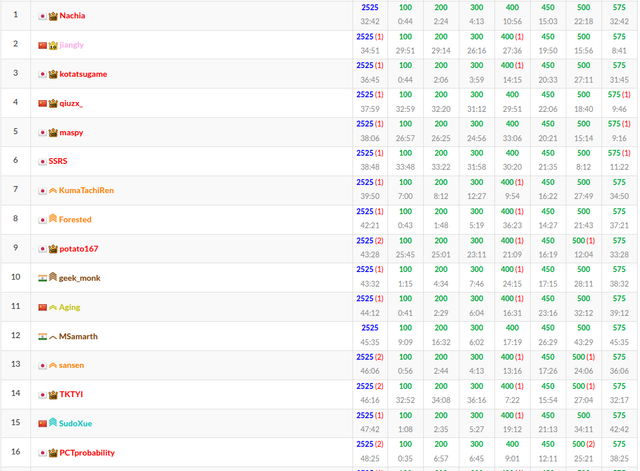640x471 pixels.
Task: Click the chevron rank icon beside KumaTachiRen
Action: click(x=53, y=190)
